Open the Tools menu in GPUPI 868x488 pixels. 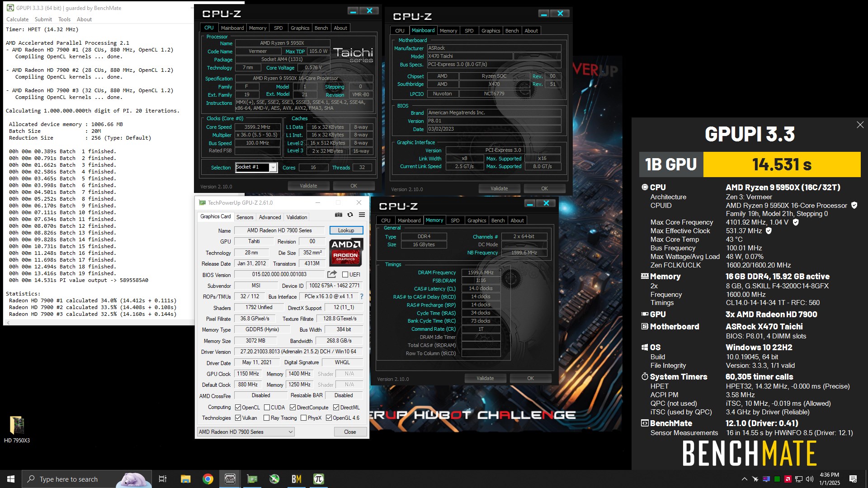(64, 19)
